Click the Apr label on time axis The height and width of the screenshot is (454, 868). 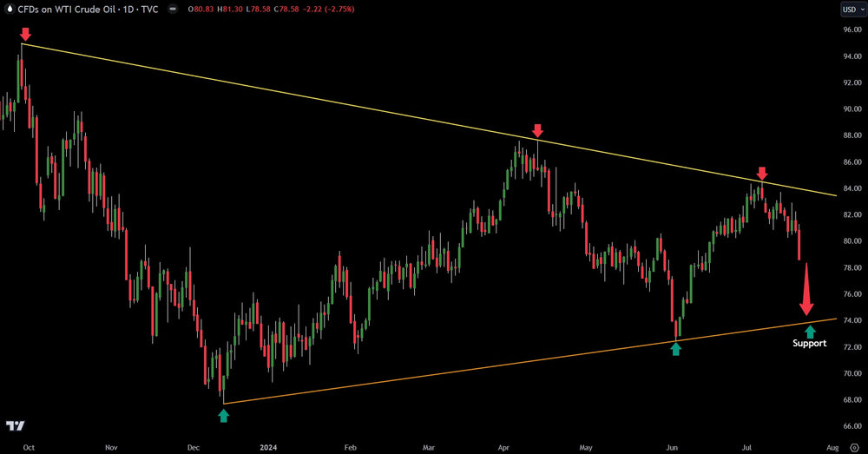pyautogui.click(x=505, y=446)
